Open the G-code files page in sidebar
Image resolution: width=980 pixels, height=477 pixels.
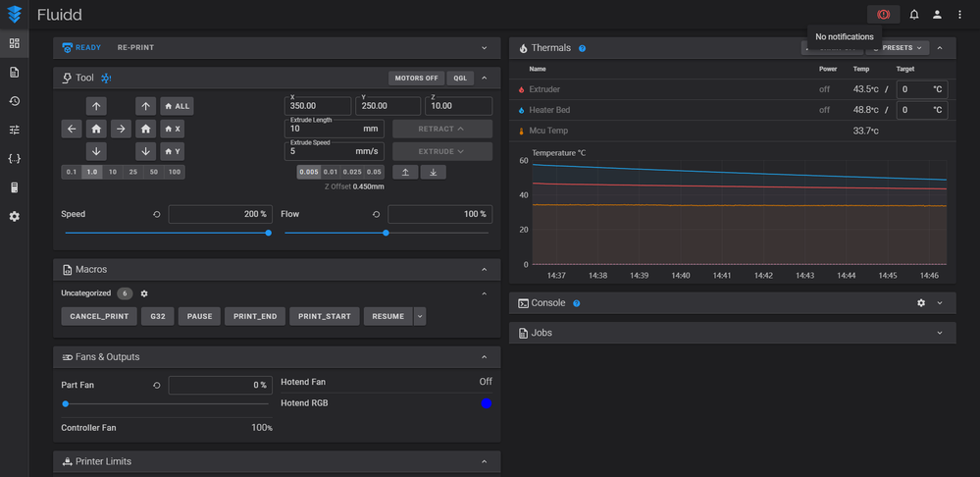(14, 72)
